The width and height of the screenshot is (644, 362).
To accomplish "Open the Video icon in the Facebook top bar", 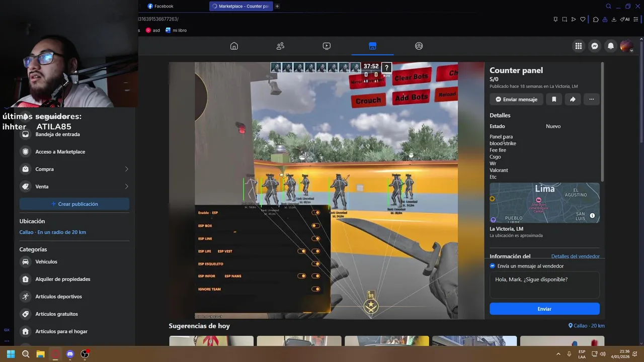I will pos(327,46).
